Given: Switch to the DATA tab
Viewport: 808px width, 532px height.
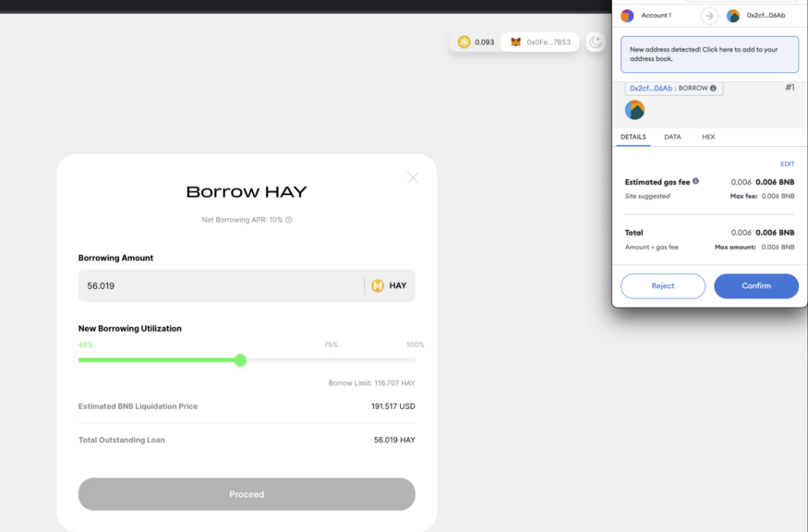Looking at the screenshot, I should 672,137.
